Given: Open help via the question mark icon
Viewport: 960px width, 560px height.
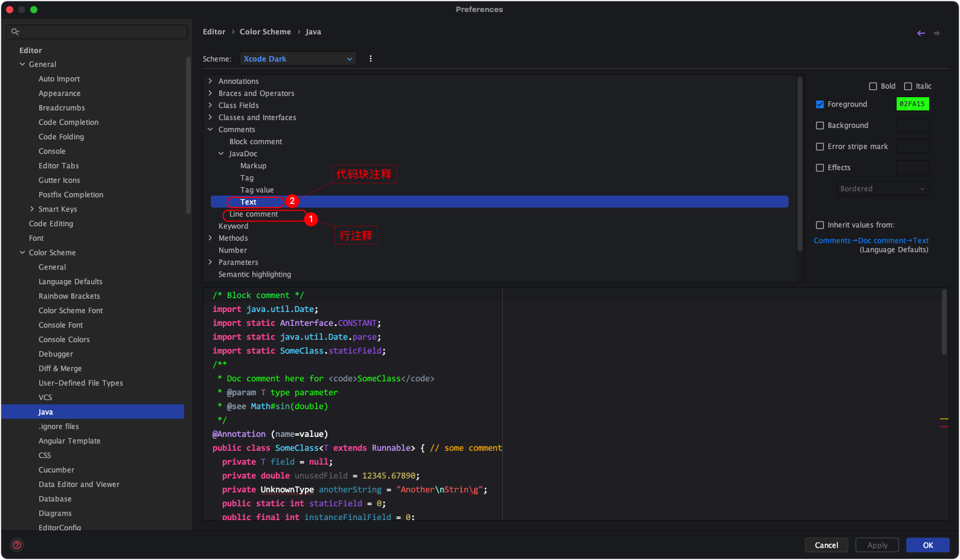Looking at the screenshot, I should click(17, 545).
